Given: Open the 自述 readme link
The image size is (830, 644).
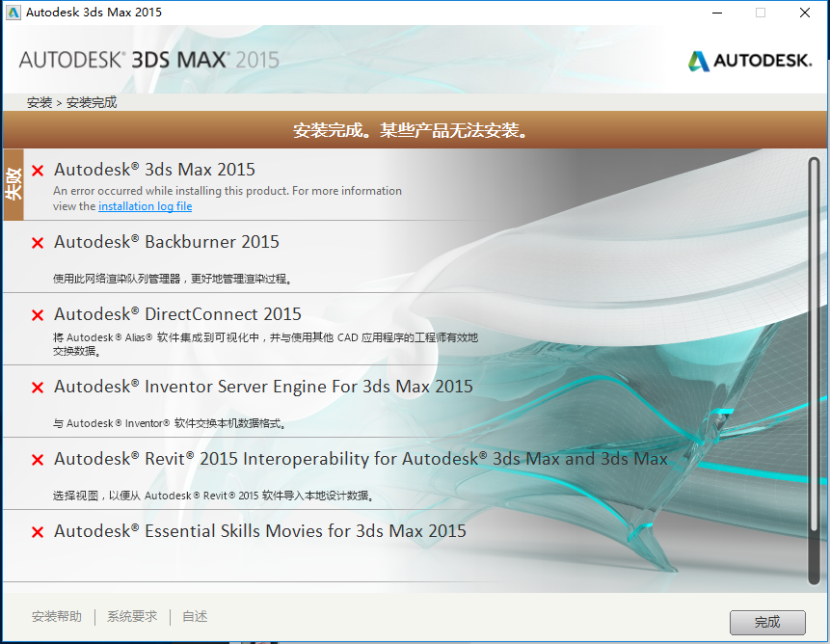Looking at the screenshot, I should click(x=195, y=616).
